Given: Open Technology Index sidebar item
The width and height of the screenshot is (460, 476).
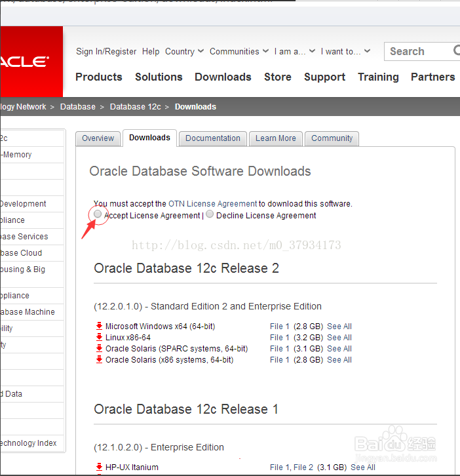Looking at the screenshot, I should click(32, 443).
